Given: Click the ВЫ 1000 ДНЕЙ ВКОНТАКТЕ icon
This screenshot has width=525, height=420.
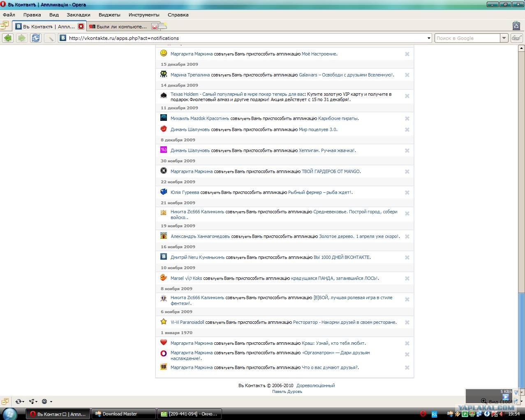Looking at the screenshot, I should point(164,256).
